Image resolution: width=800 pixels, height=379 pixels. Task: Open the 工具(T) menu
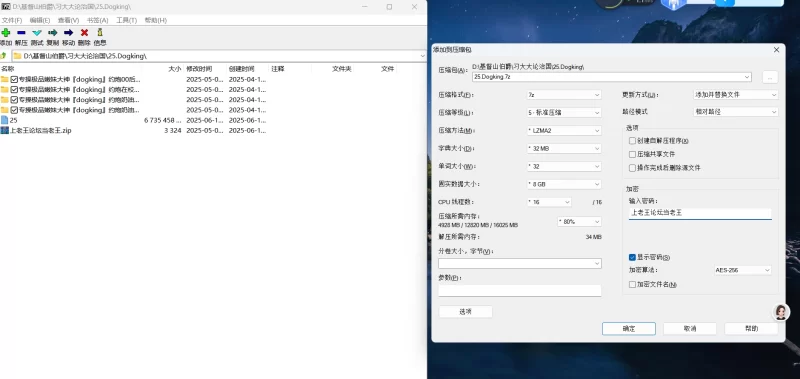pyautogui.click(x=126, y=20)
